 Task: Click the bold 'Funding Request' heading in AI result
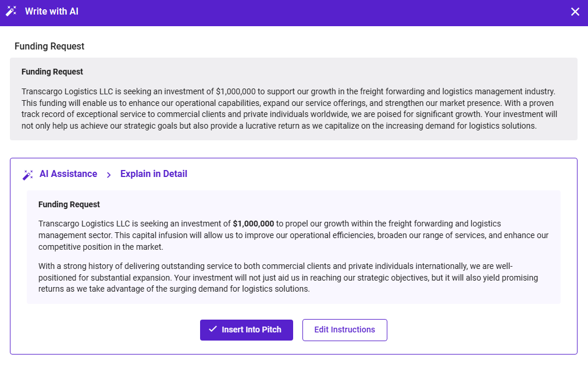click(69, 204)
